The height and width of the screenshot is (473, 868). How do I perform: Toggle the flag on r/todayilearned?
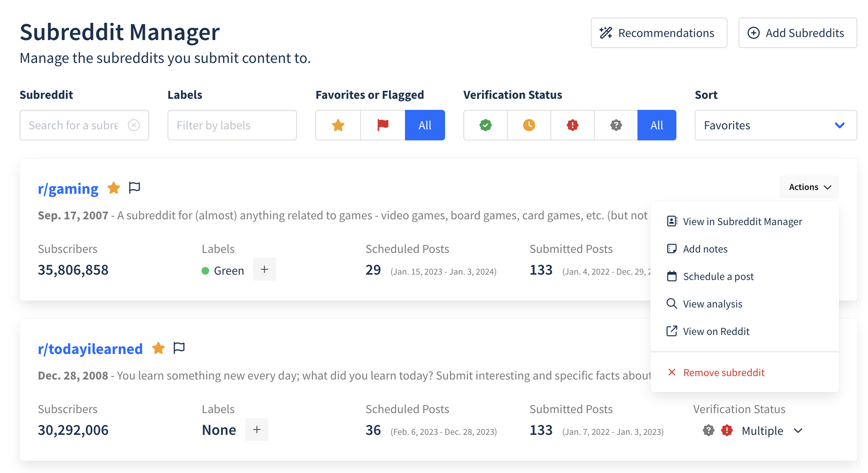click(179, 348)
